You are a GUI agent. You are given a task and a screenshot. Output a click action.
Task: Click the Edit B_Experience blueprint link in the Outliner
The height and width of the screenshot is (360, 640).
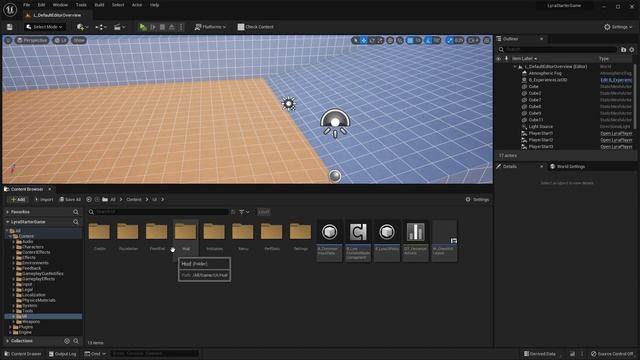point(616,80)
